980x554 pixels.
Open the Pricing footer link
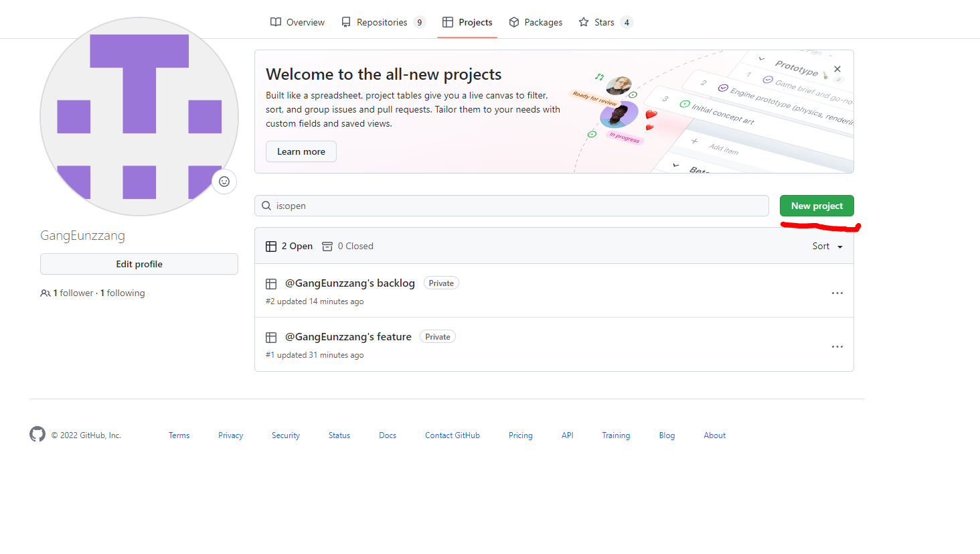[520, 435]
